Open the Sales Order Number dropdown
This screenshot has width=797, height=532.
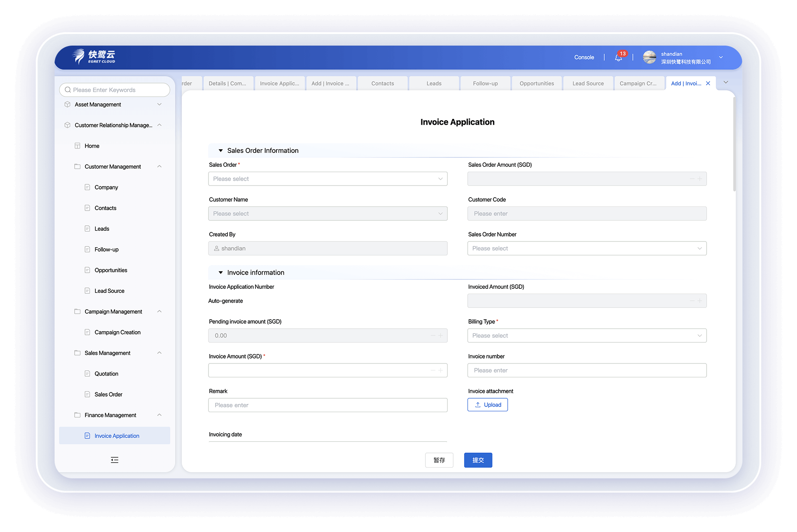click(586, 248)
